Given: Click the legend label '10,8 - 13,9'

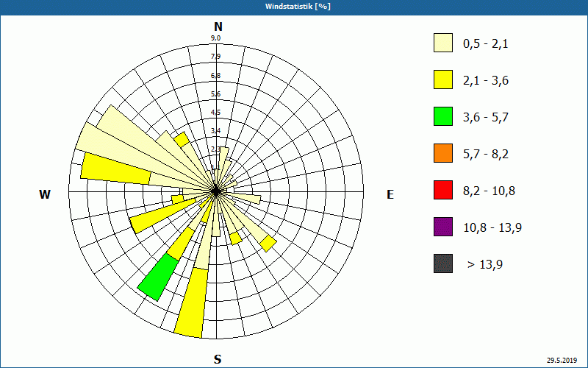Looking at the screenshot, I should pyautogui.click(x=492, y=228).
